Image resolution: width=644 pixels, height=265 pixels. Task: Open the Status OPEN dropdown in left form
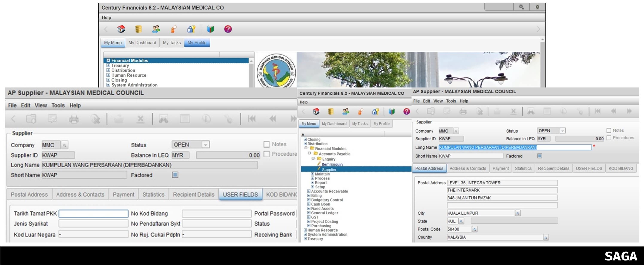click(x=205, y=145)
